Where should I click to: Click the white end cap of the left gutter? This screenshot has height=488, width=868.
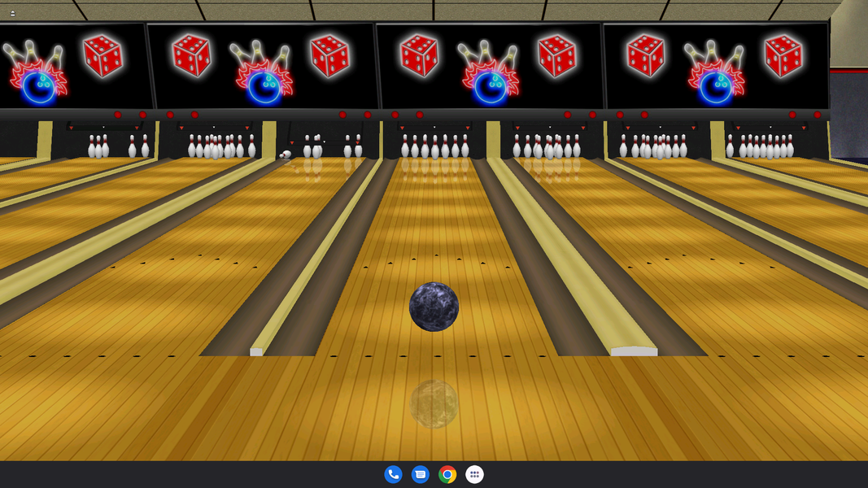pos(256,352)
